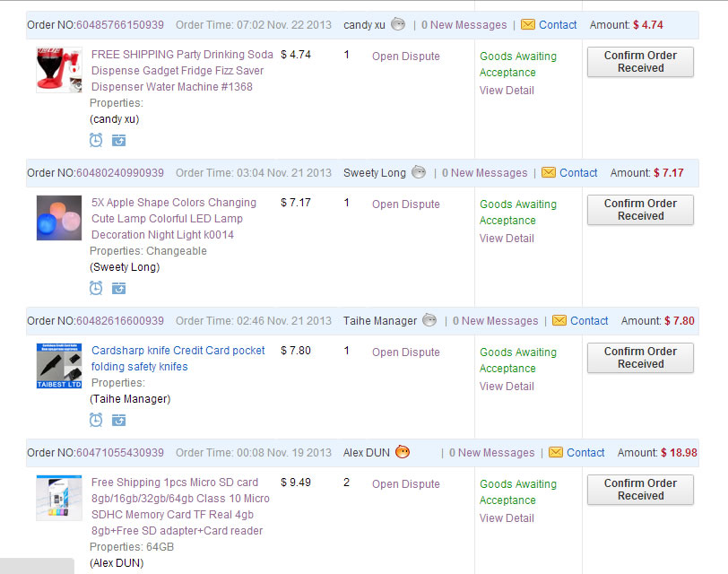Click the chat status icon next to Sweety Long
728x574 pixels.
point(419,172)
